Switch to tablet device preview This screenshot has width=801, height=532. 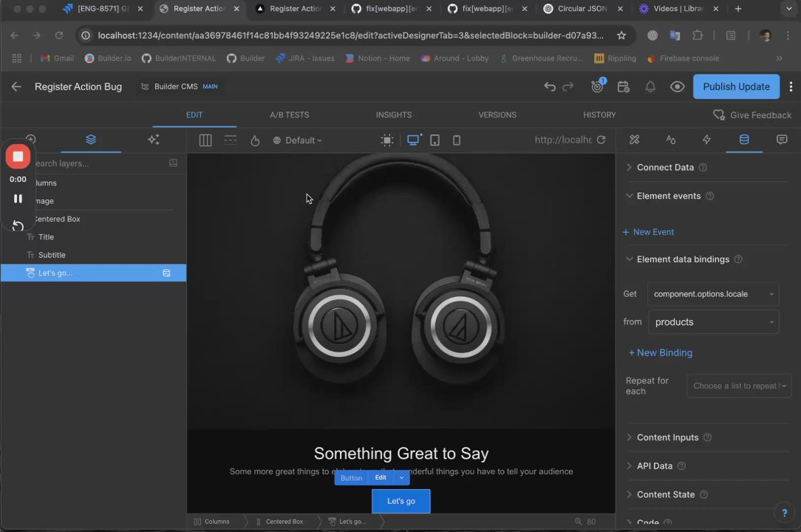pyautogui.click(x=435, y=140)
